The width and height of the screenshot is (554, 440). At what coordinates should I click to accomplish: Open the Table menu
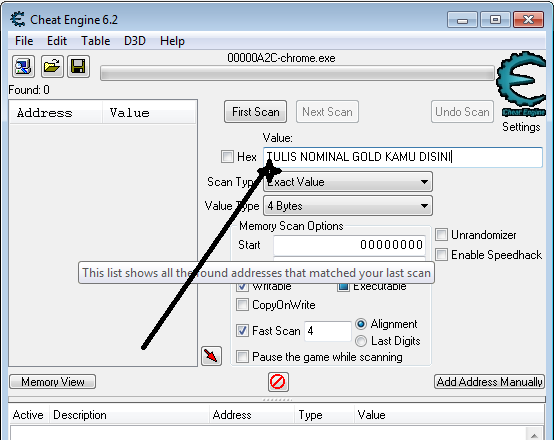[95, 41]
